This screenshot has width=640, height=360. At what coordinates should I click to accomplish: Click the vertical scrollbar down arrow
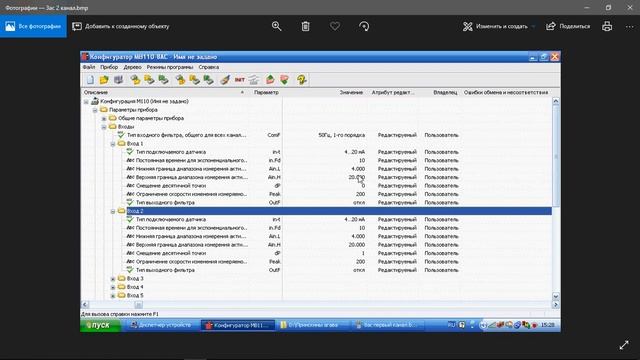556,296
